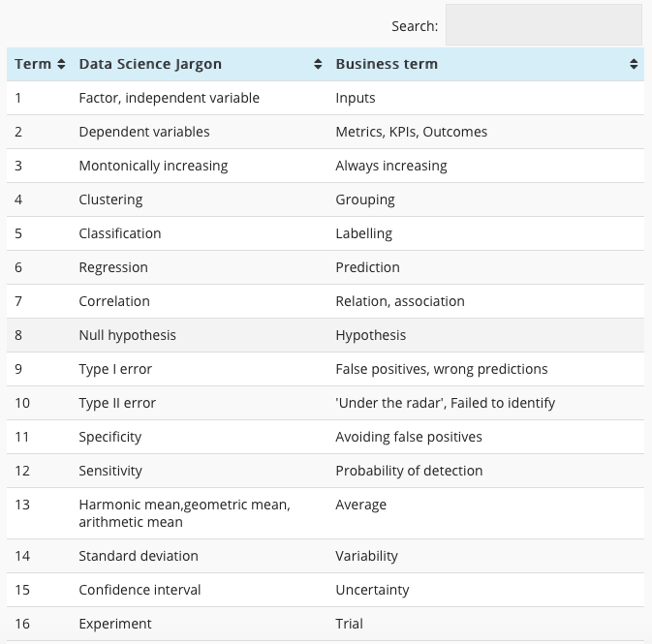
Task: Select the Regression row
Action: coord(326,267)
